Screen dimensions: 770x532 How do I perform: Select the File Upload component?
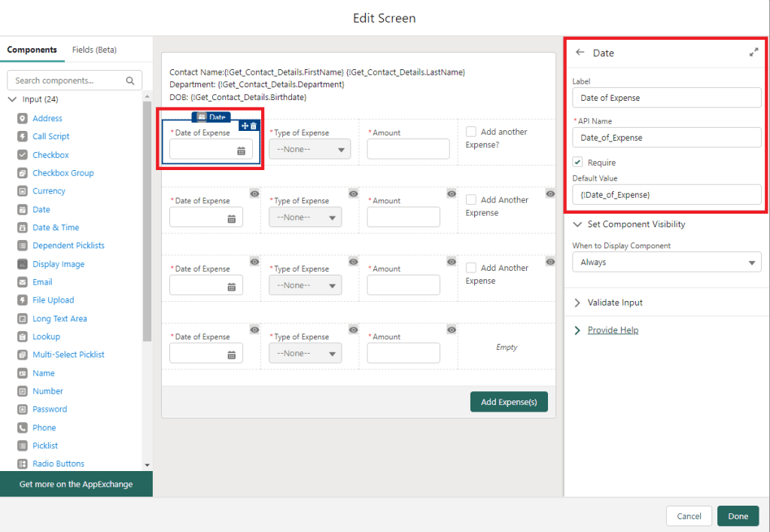(53, 300)
